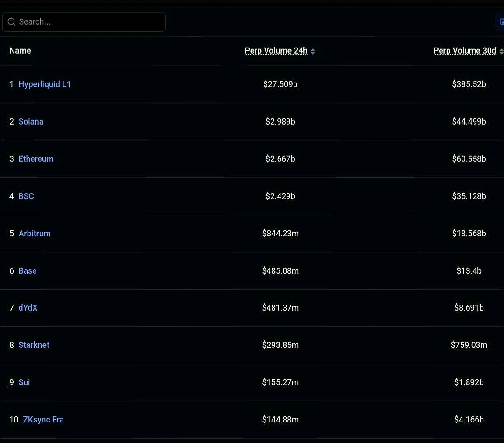Select the $60.558b Ethereum 30d value
Screen dimensions: 504x443
469,159
